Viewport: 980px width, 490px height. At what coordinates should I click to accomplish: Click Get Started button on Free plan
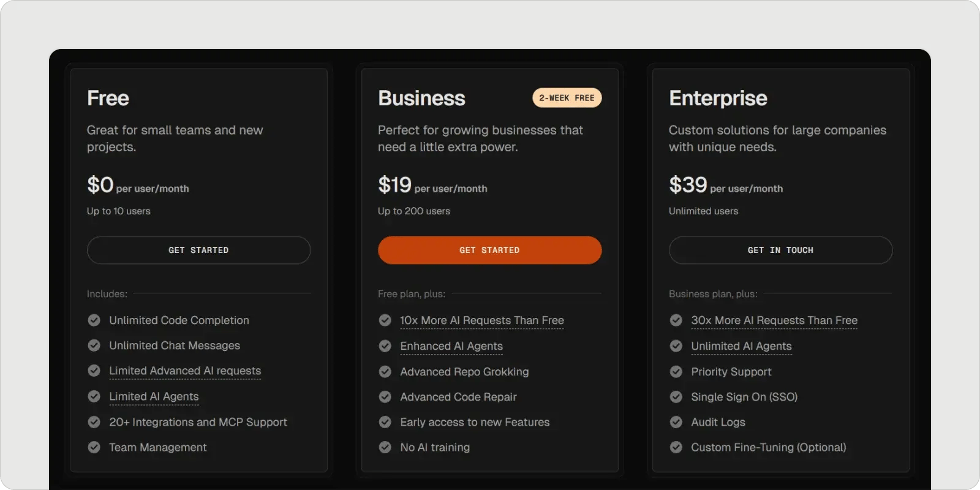point(198,250)
